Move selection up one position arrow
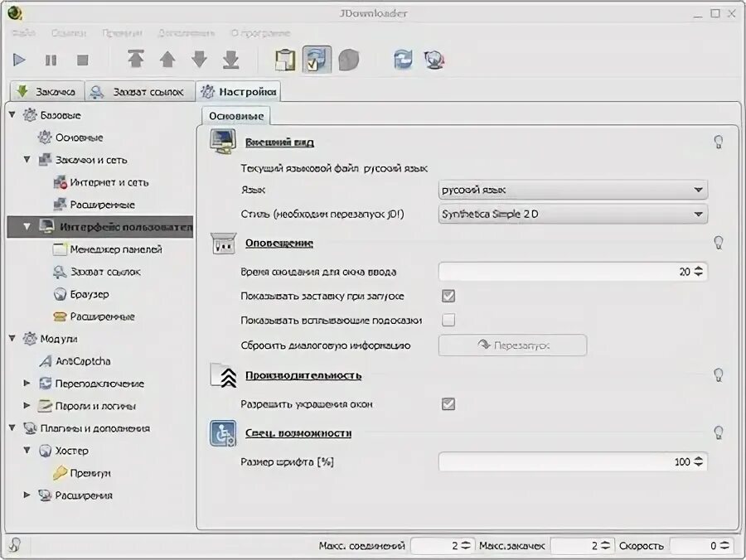746x560 pixels. [x=167, y=60]
